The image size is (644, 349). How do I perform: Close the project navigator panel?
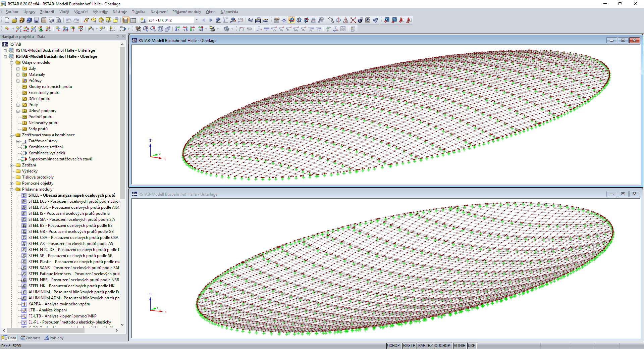coord(123,37)
